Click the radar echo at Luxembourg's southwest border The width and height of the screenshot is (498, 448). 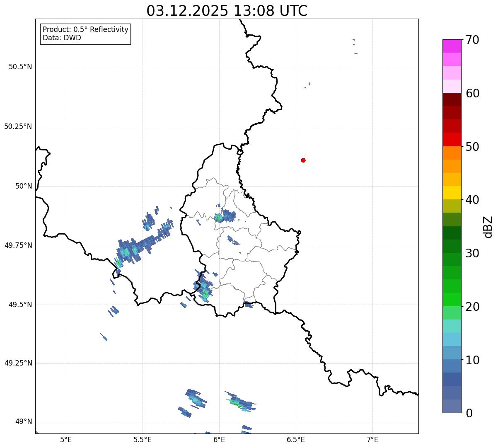tap(203, 286)
